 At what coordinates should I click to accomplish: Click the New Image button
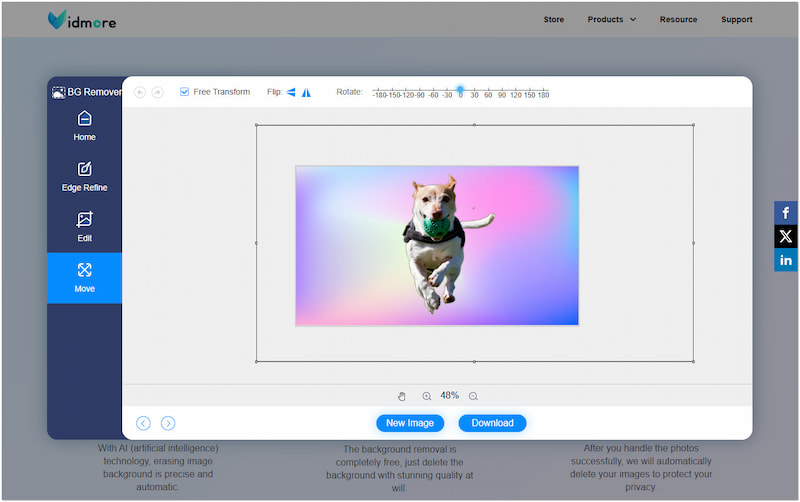pos(410,423)
